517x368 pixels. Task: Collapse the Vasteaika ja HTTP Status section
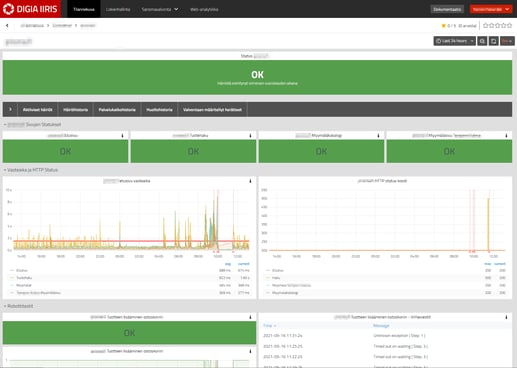click(x=31, y=170)
